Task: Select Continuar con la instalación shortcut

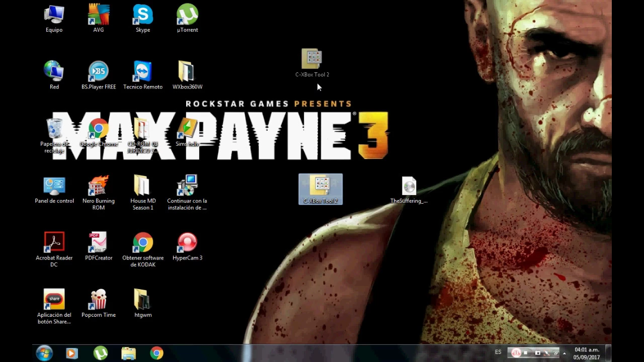Action: (187, 193)
